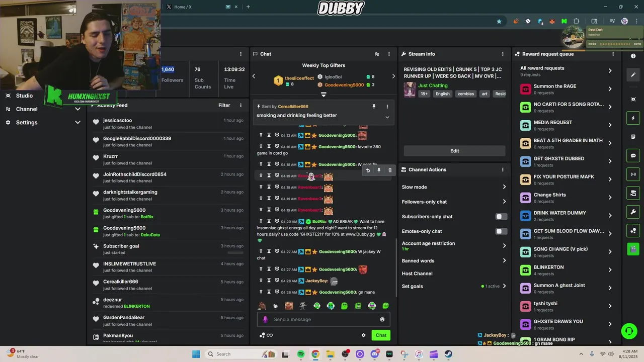Screen dimensions: 644x362
Task: Expand Slow mode settings
Action: pos(454,187)
